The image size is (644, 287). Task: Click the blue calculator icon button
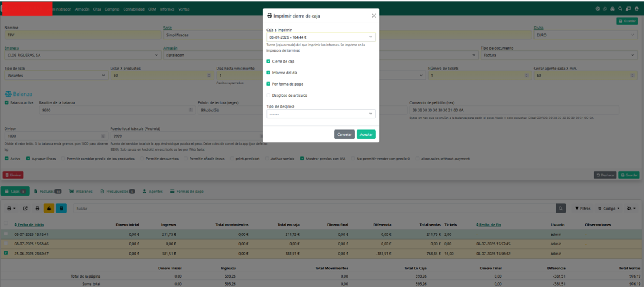click(x=61, y=209)
